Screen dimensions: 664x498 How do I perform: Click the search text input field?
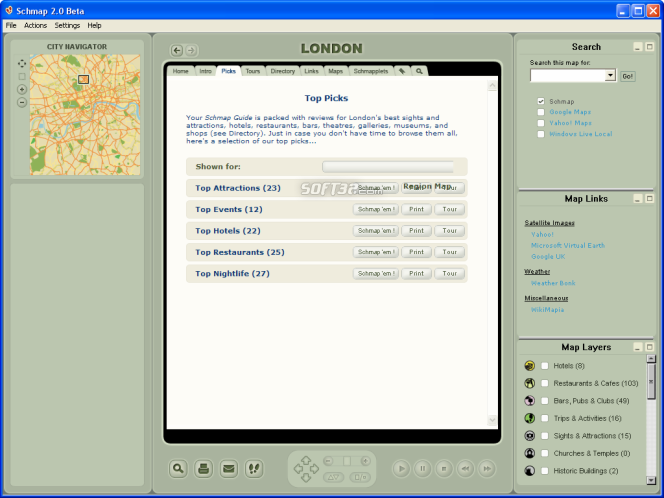tap(568, 75)
